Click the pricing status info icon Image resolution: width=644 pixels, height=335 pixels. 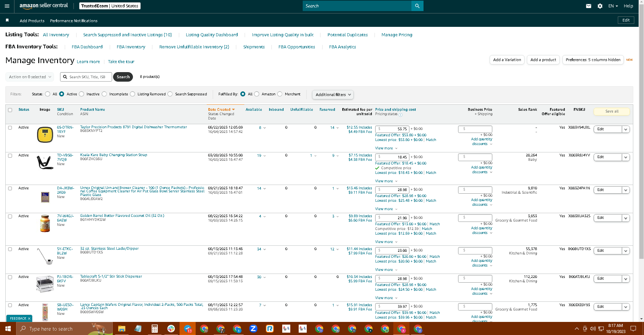pyautogui.click(x=401, y=115)
